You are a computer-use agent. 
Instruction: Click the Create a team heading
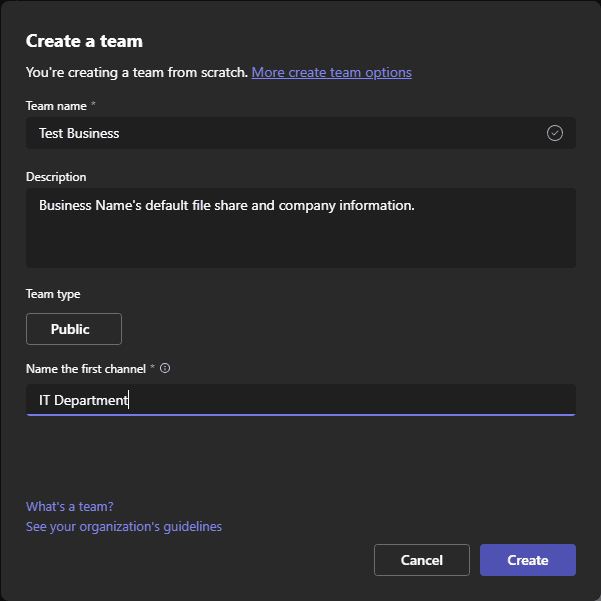(84, 41)
